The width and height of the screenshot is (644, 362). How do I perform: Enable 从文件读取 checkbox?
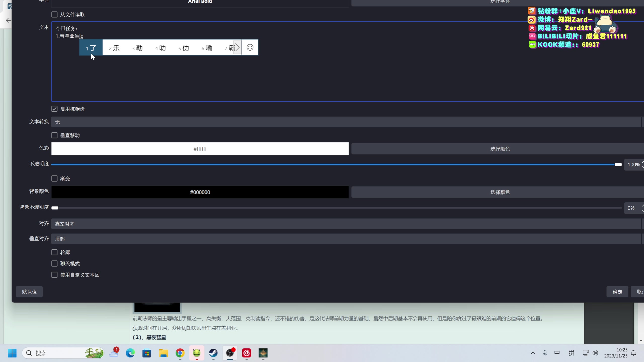54,15
